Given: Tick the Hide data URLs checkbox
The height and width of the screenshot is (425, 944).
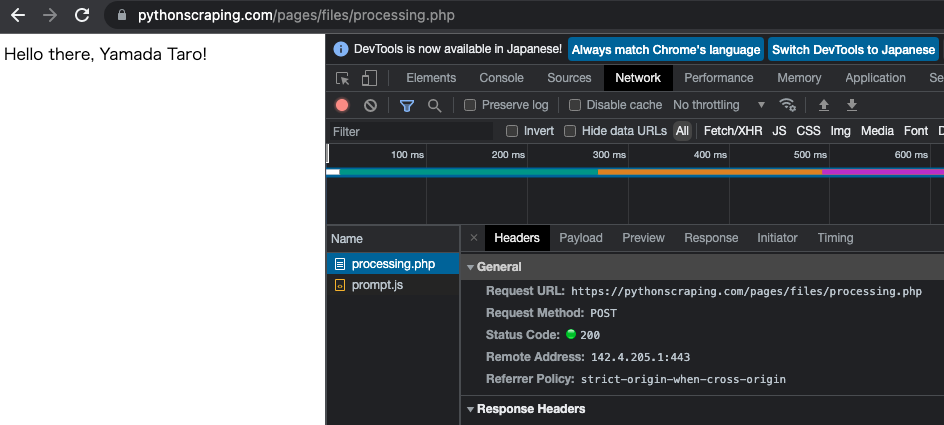Looking at the screenshot, I should pos(570,131).
